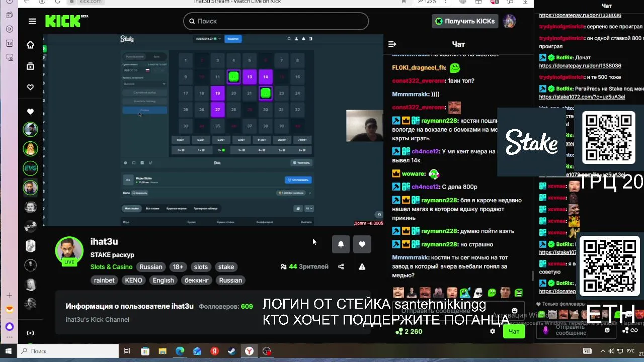Click the ihat3u's Kick Channel text
This screenshot has height=362, width=644.
tap(97, 319)
